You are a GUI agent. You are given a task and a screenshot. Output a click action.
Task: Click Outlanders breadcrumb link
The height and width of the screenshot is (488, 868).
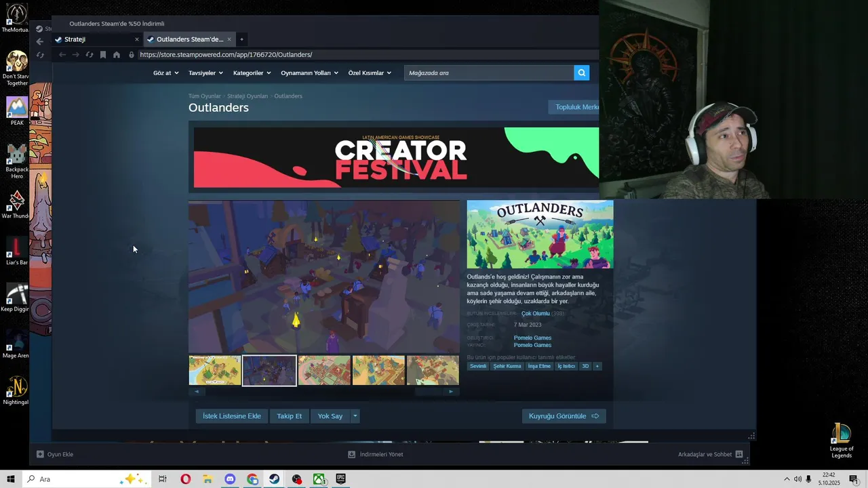pos(288,96)
